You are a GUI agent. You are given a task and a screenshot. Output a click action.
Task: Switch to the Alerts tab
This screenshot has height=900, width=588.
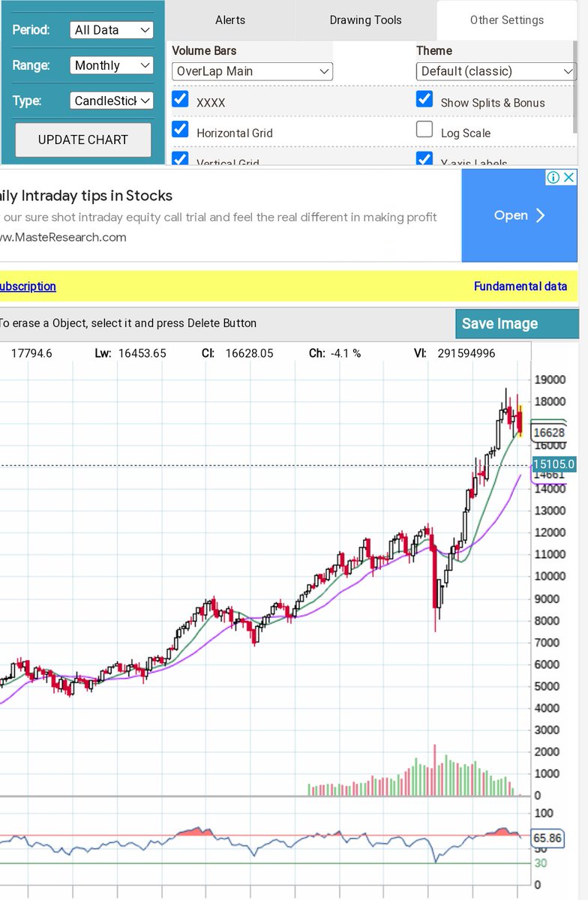pyautogui.click(x=230, y=20)
